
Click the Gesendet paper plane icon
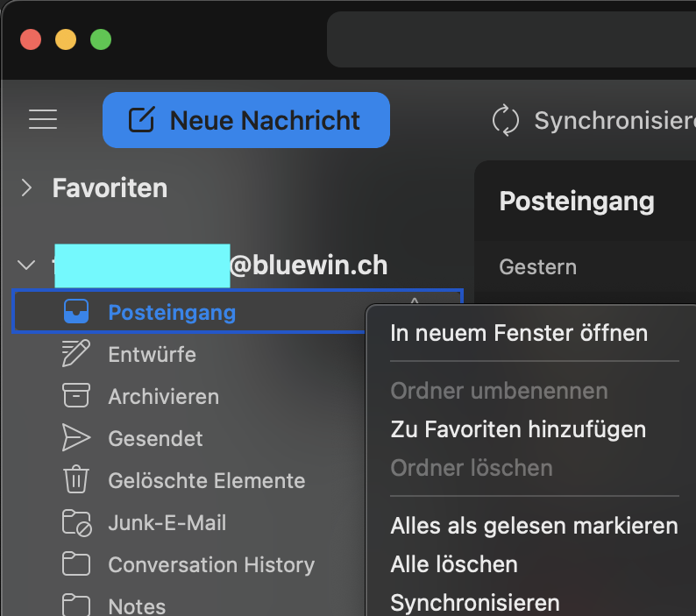(76, 437)
